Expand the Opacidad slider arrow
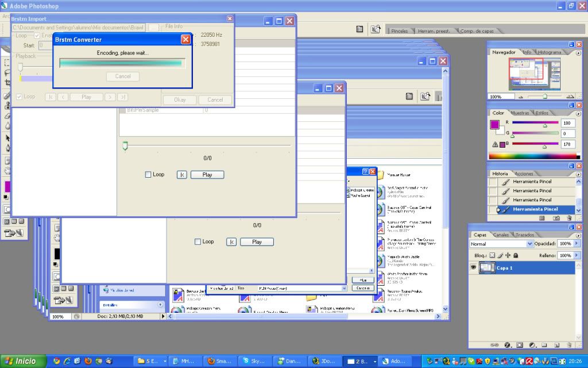Screen dimensions: 588x368 click(576, 244)
